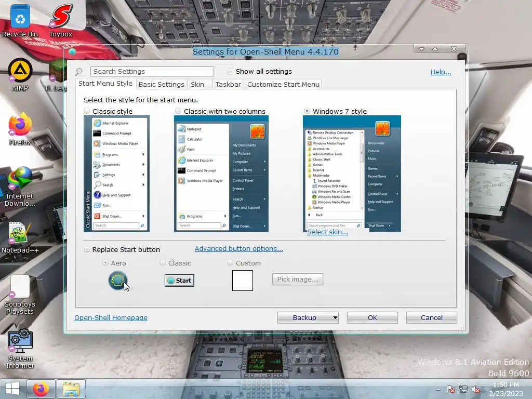Open the Select skin... link
Viewport: 532px width, 399px height.
pyautogui.click(x=327, y=232)
